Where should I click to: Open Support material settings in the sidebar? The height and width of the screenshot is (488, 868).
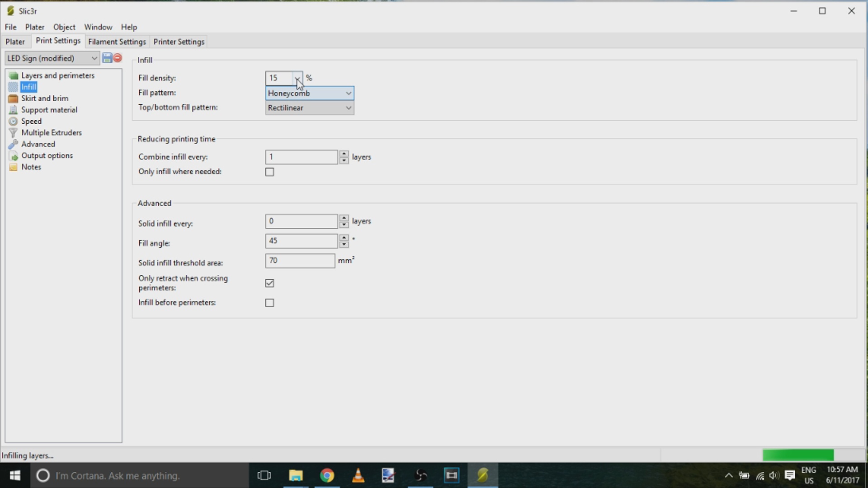click(x=49, y=110)
